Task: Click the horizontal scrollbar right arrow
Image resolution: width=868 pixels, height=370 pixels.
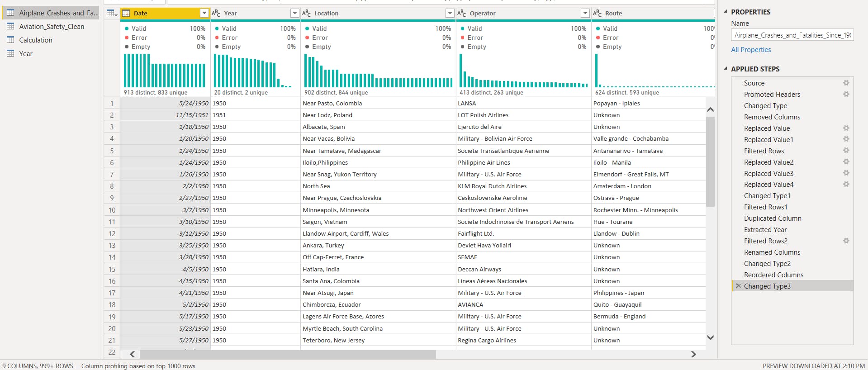Action: coord(693,354)
